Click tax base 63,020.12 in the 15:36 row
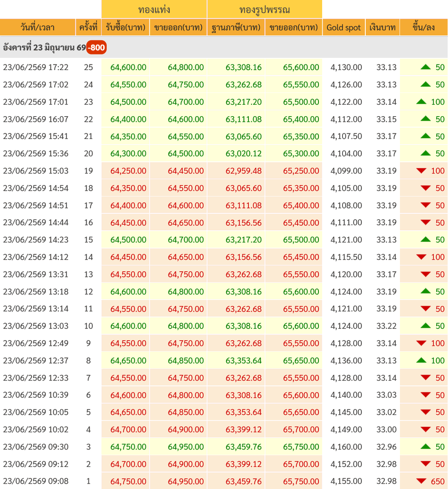Viewport: 448px width, 489px height. tap(244, 154)
